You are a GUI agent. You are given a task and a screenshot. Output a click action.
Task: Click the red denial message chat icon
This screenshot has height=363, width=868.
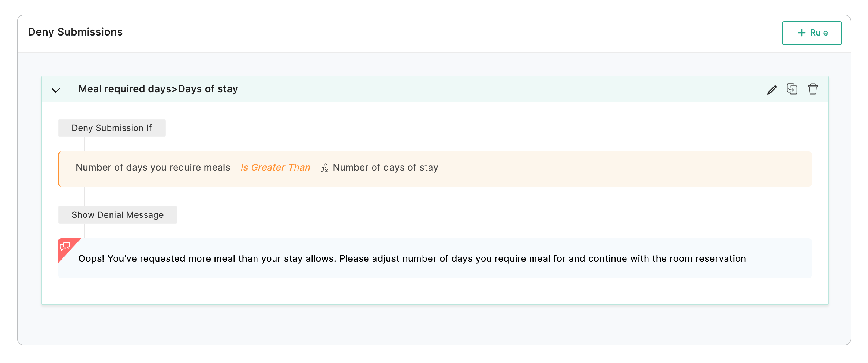point(65,247)
